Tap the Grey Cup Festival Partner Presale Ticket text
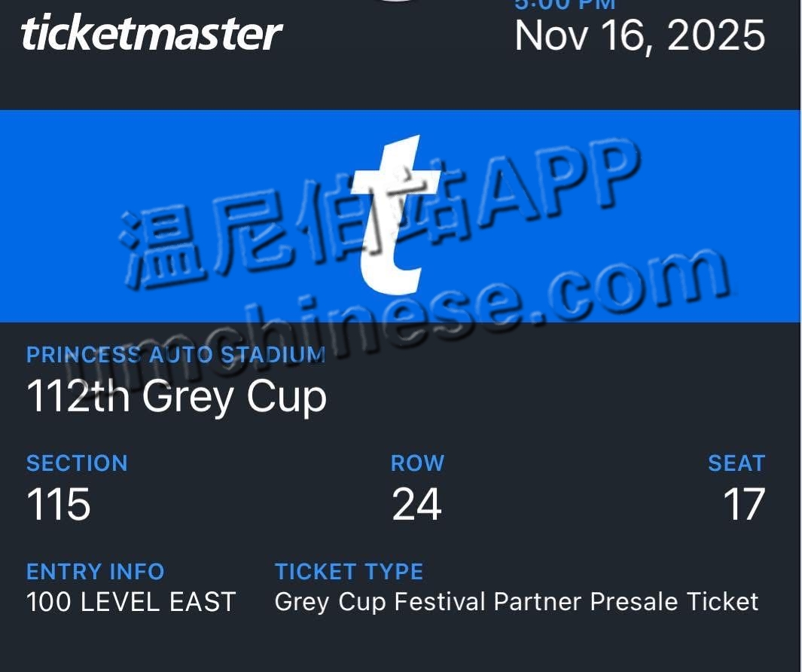The image size is (802, 672). pyautogui.click(x=517, y=602)
